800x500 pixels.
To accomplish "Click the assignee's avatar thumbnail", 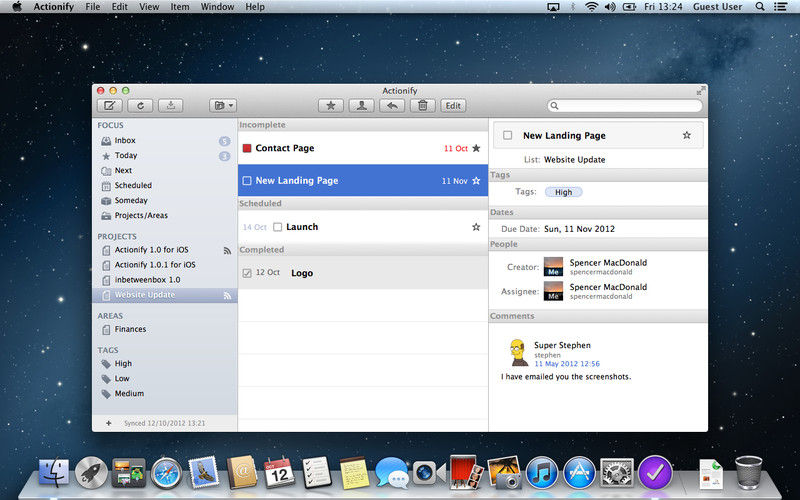I will click(554, 291).
